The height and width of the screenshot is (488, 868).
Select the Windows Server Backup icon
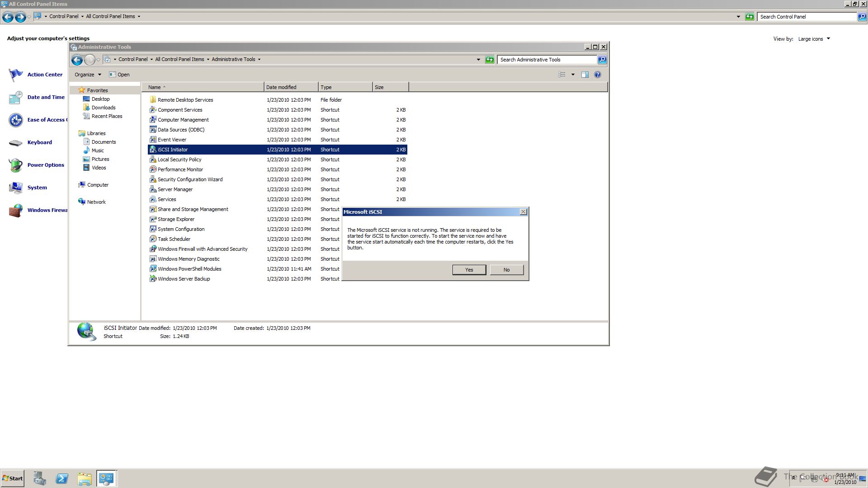[x=153, y=279]
